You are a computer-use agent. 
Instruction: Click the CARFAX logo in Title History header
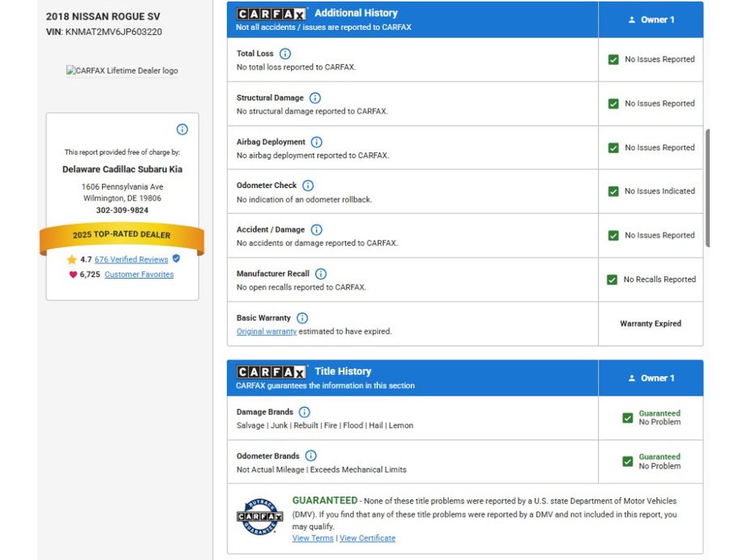pos(271,372)
